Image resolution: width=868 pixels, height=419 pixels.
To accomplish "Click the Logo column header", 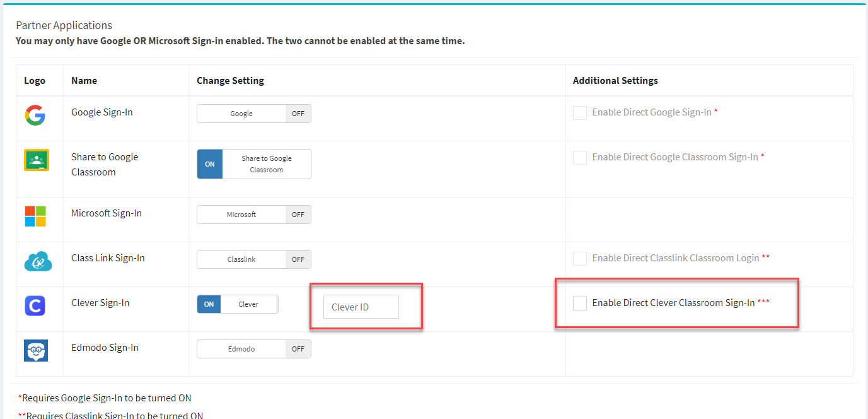I will click(35, 81).
